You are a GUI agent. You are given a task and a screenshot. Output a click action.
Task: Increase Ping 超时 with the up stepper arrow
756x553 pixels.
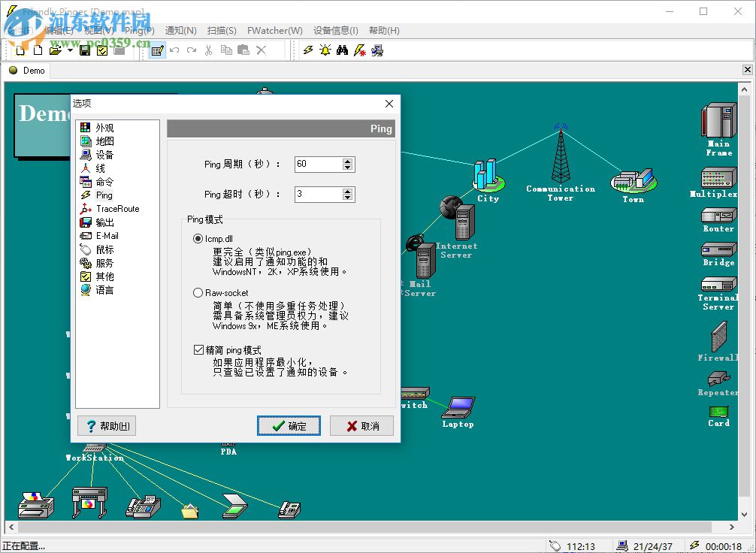click(x=348, y=191)
